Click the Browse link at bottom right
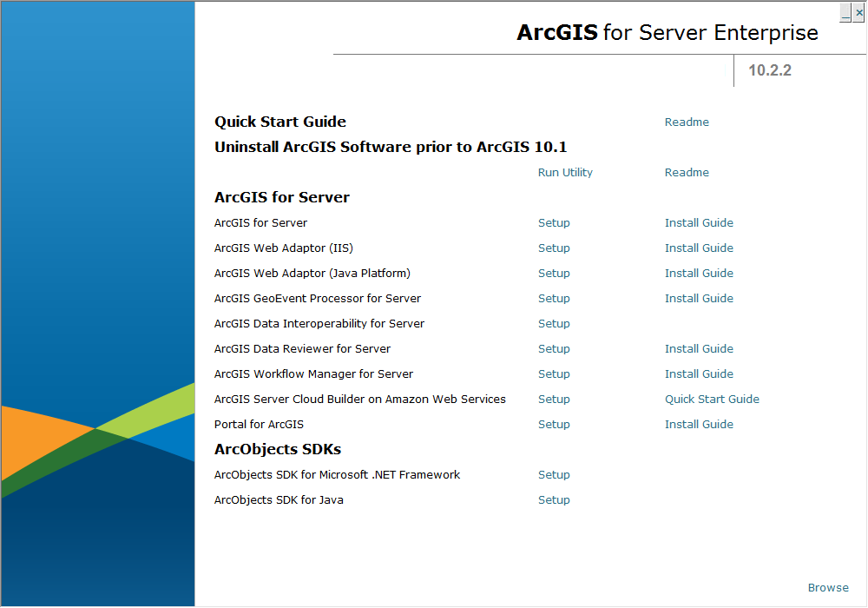 tap(827, 587)
